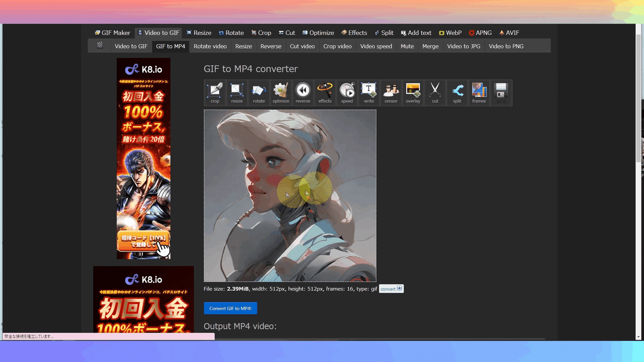Open the AVIF tools menu
Viewport: 644px width, 362px height.
(509, 33)
